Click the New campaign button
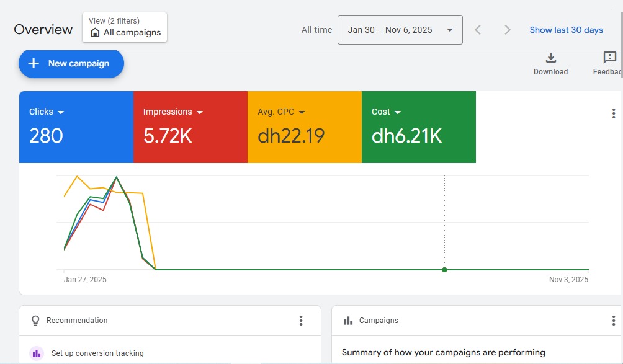The height and width of the screenshot is (364, 623). [x=71, y=63]
